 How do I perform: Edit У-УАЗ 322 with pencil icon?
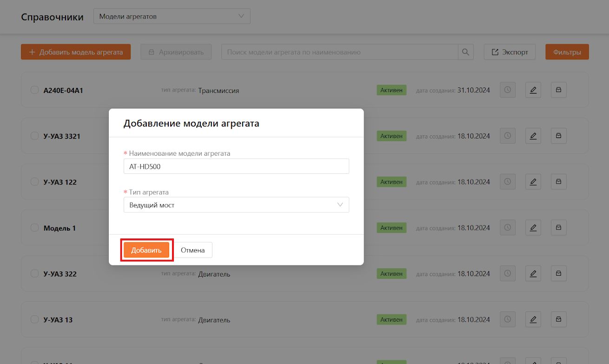point(533,273)
